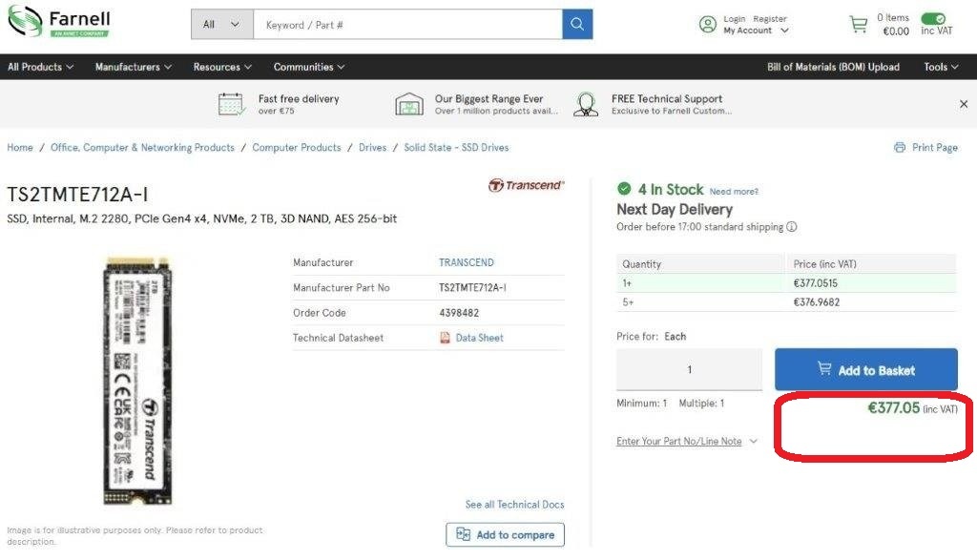Screen dimensions: 977x560
Task: Click the Add to compare icon
Action: [x=463, y=534]
